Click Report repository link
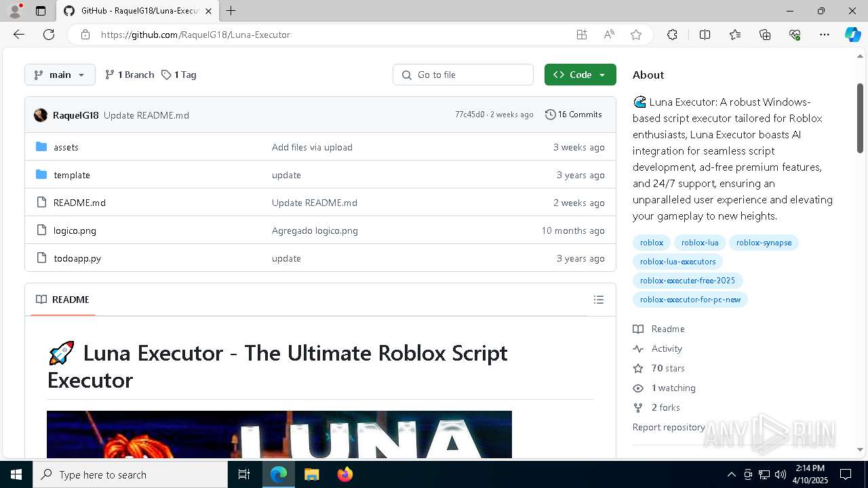This screenshot has width=868, height=488. coord(669,427)
